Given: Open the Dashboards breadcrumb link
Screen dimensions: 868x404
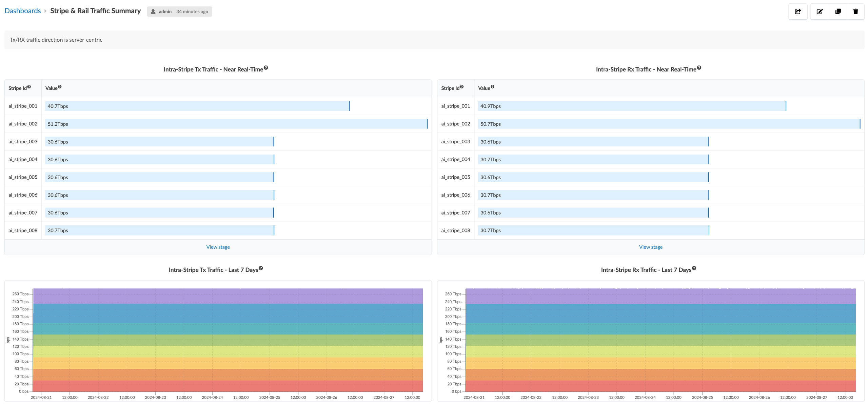Looking at the screenshot, I should tap(23, 11).
